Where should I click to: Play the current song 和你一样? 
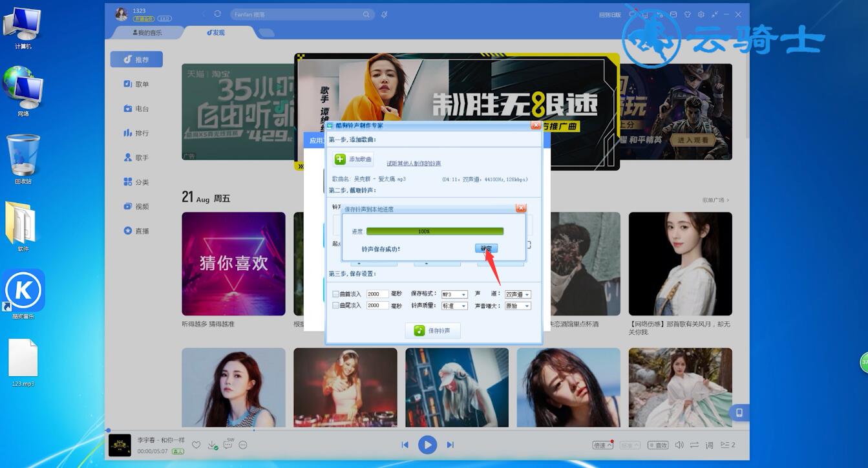tap(427, 445)
